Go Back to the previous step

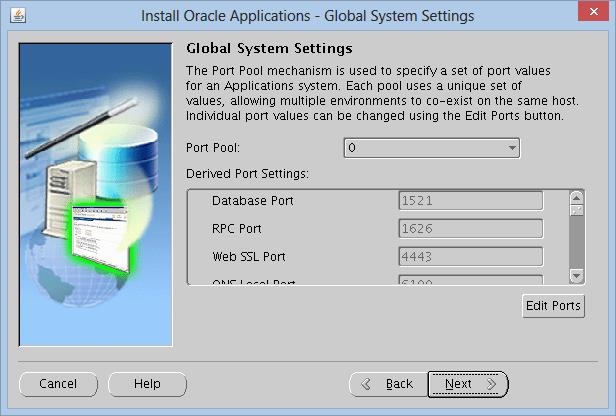tap(388, 384)
